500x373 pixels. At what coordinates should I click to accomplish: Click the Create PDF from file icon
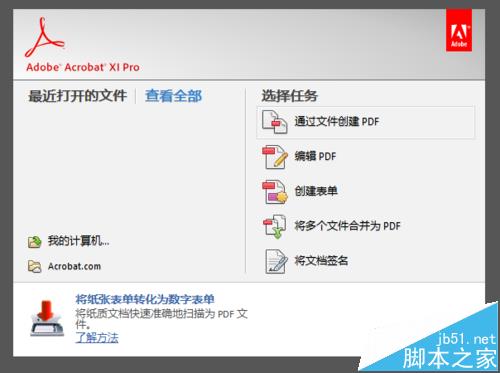coord(275,122)
